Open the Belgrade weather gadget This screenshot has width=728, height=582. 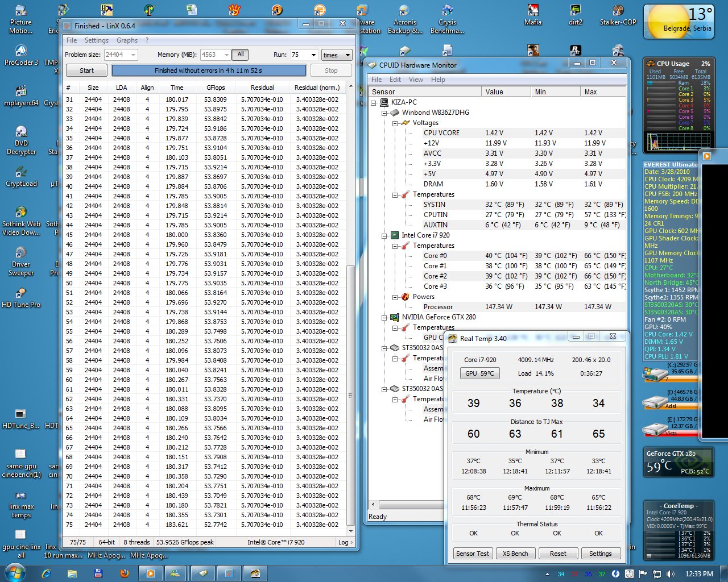tap(679, 22)
